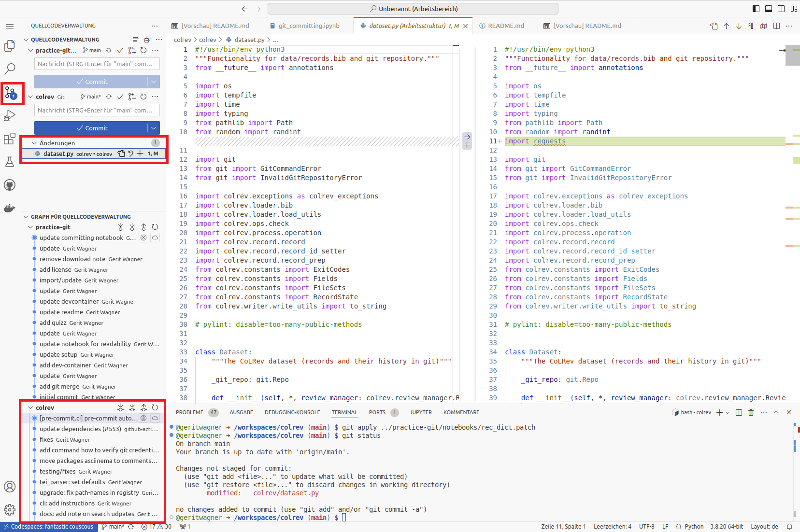This screenshot has height=532, width=800.
Task: Open the colrev Commit dropdown arrow
Action: click(154, 128)
